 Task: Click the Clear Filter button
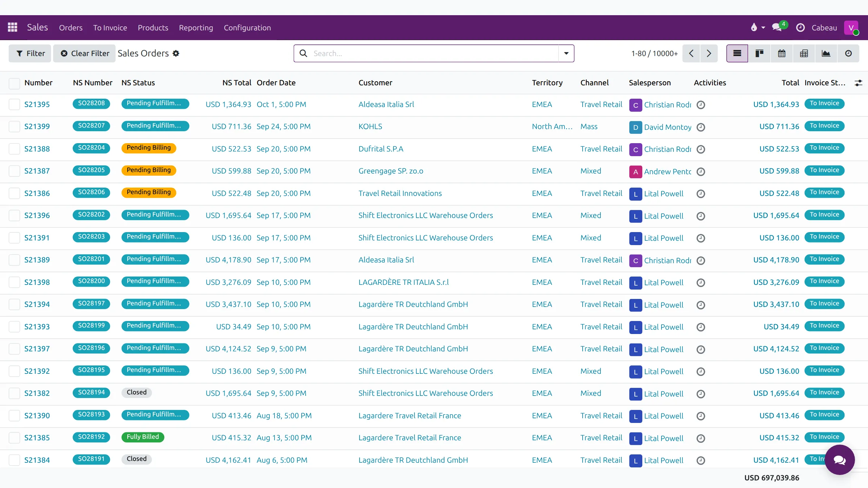(x=84, y=53)
